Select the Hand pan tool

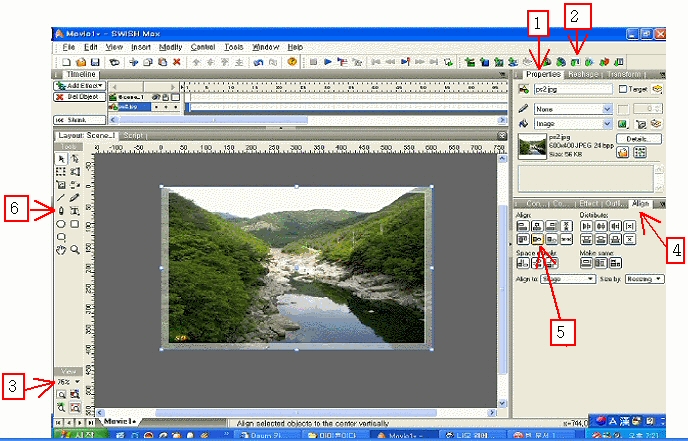(61, 250)
